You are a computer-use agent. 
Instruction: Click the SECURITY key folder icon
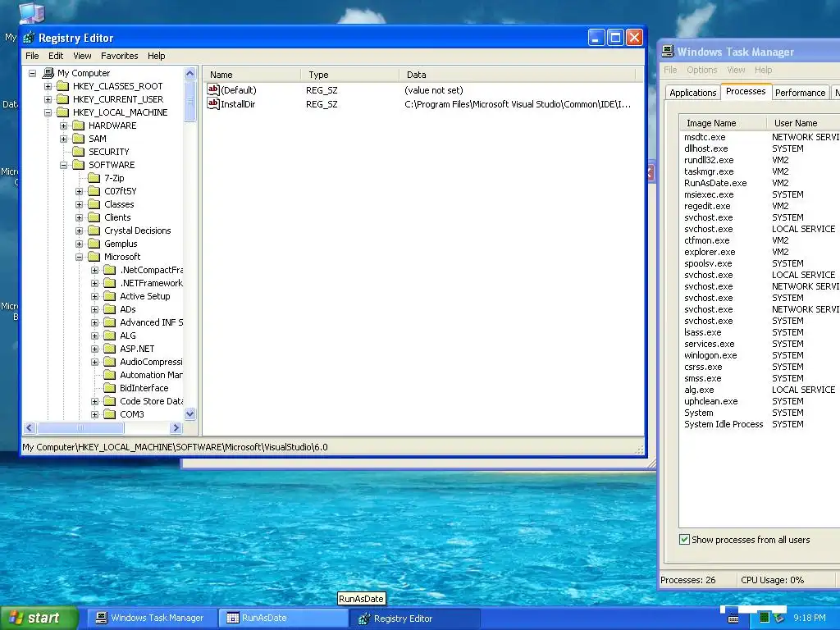(x=79, y=152)
